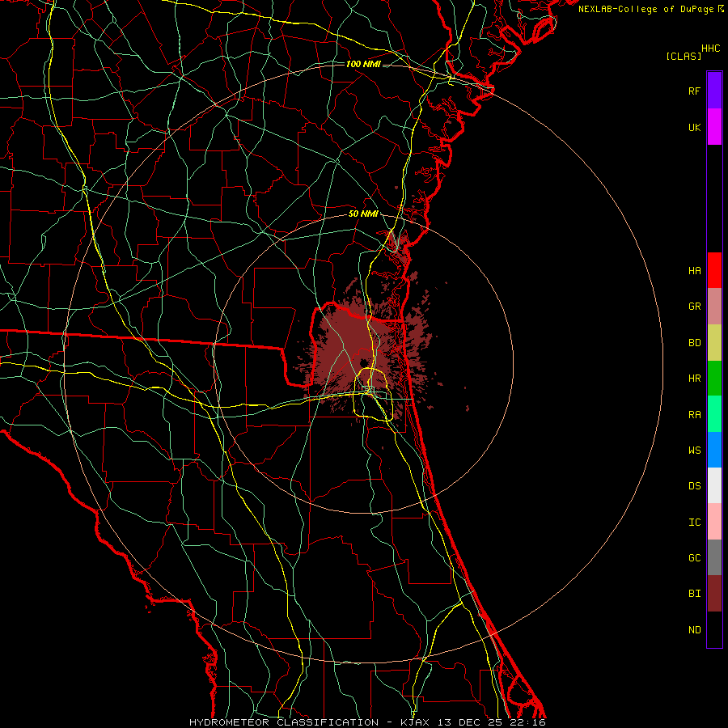Click the [CLAS] legend header

pyautogui.click(x=684, y=57)
